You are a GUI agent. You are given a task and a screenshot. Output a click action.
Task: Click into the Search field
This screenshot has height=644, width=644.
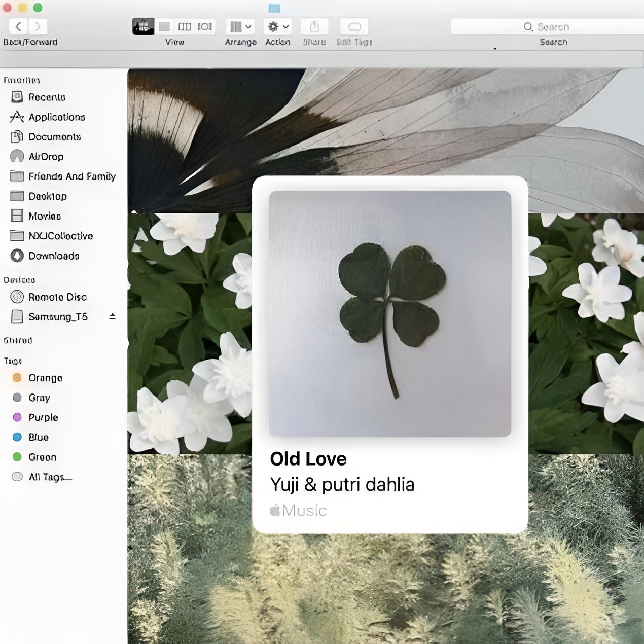548,26
